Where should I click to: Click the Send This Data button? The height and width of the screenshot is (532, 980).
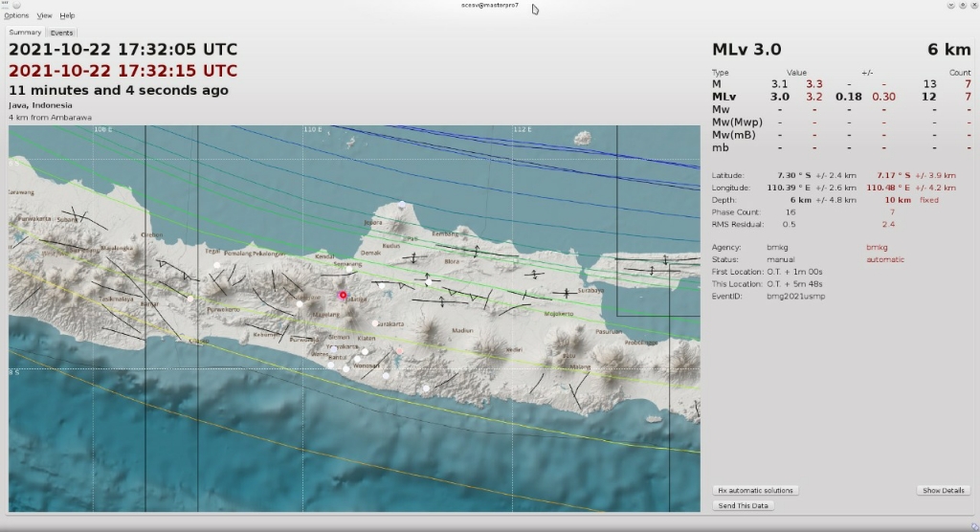click(744, 505)
